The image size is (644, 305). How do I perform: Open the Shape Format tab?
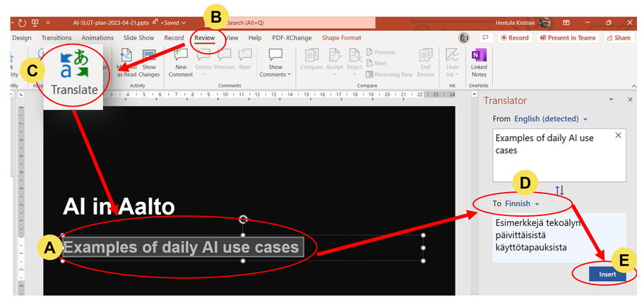point(341,38)
